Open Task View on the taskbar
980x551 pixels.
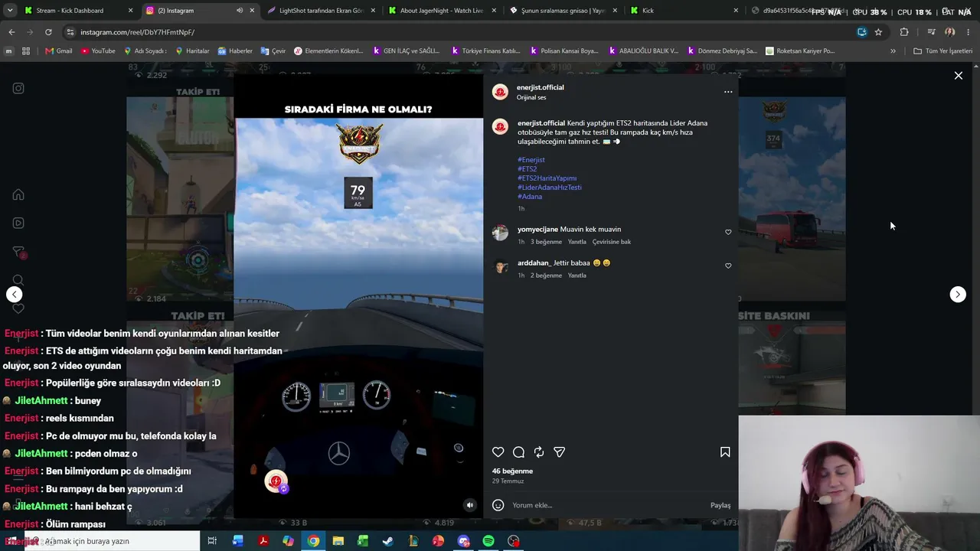click(x=212, y=541)
